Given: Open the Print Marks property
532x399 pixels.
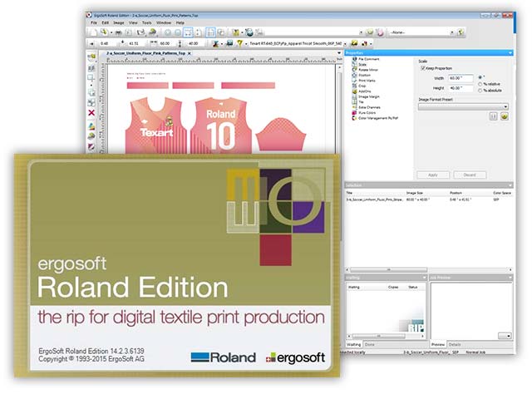Looking at the screenshot, I should click(x=366, y=79).
